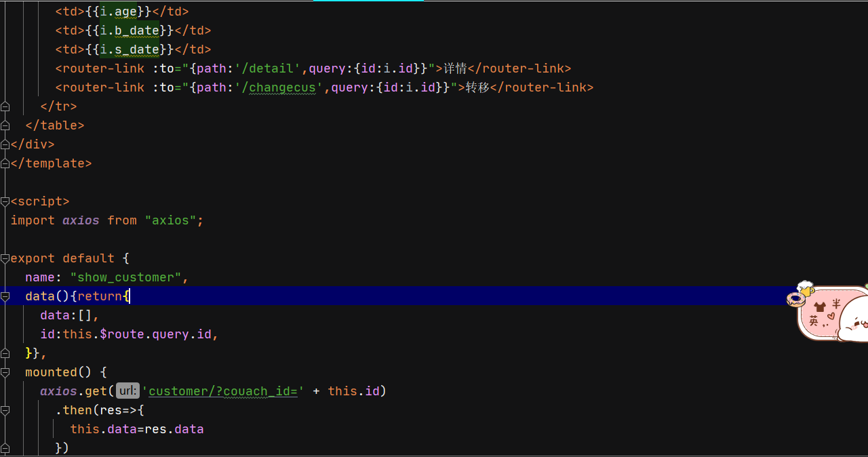868x457 pixels.
Task: Click the fold end marker at </template>
Action: pos(5,163)
